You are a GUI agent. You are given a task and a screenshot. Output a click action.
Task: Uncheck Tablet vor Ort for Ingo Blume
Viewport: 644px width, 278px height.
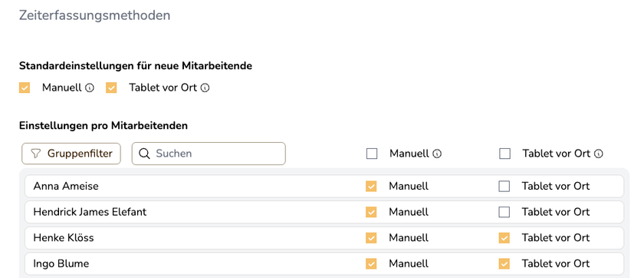tap(504, 264)
